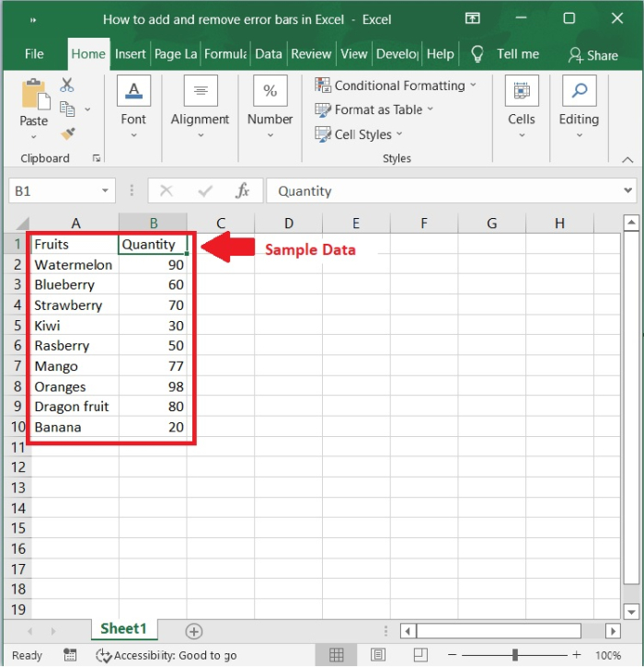Open the Editing magnifier icon
The width and height of the screenshot is (644, 667).
coord(579,90)
